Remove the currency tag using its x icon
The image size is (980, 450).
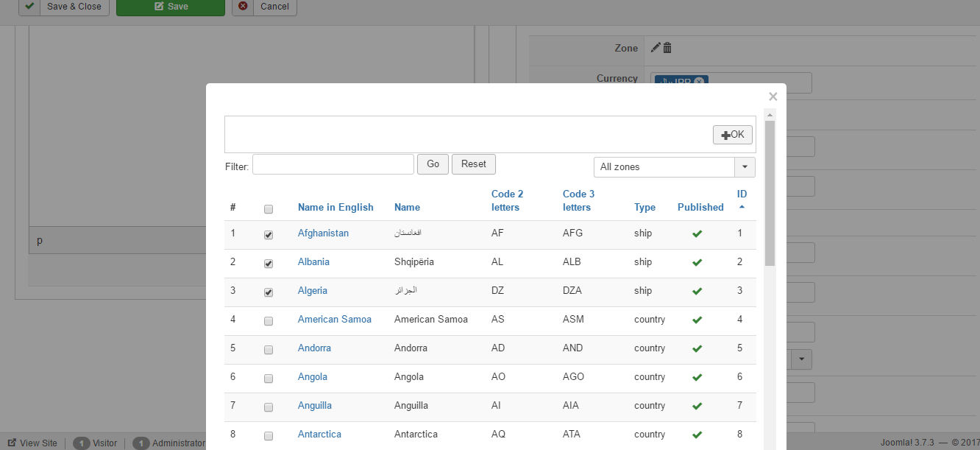(699, 82)
